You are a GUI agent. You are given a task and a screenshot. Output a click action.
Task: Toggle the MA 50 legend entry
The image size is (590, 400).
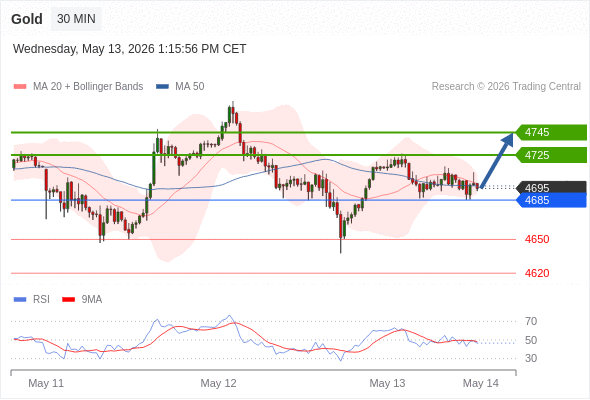tap(180, 87)
